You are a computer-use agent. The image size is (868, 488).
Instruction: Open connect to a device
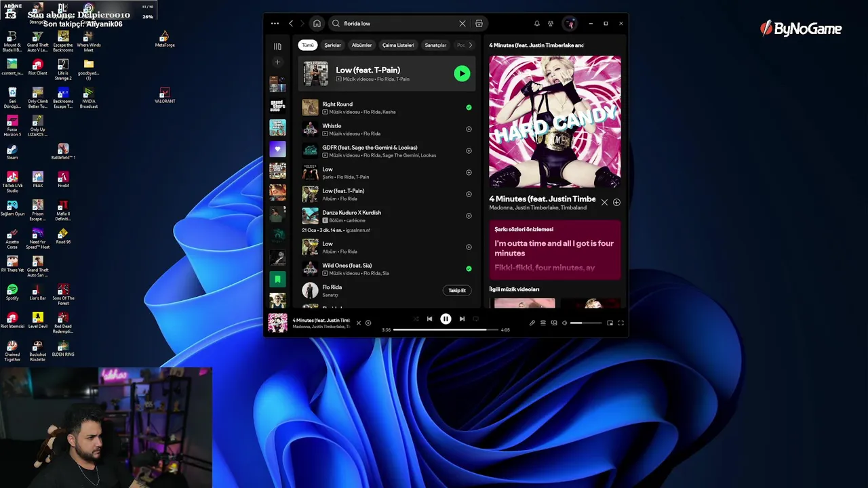554,323
